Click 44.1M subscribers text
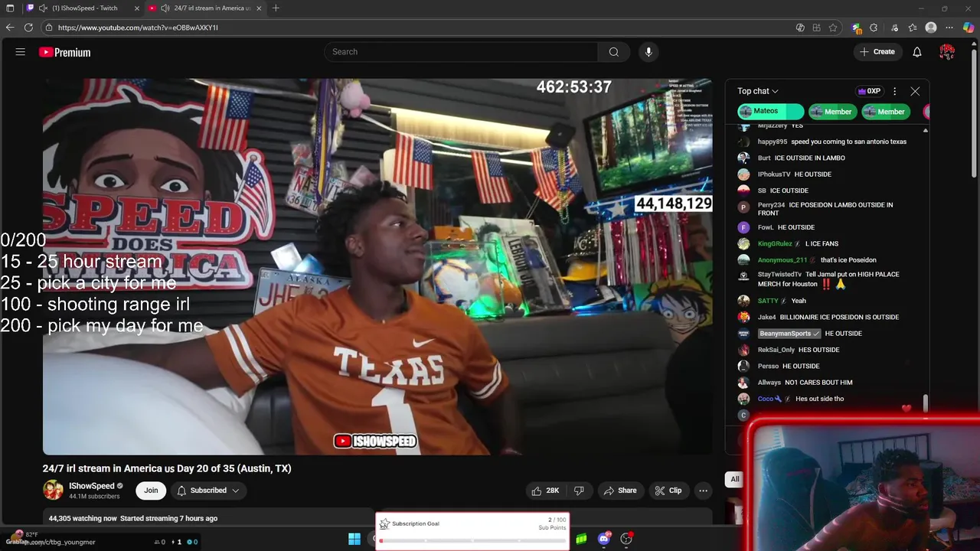Screen dimensions: 980x551 coord(94,497)
